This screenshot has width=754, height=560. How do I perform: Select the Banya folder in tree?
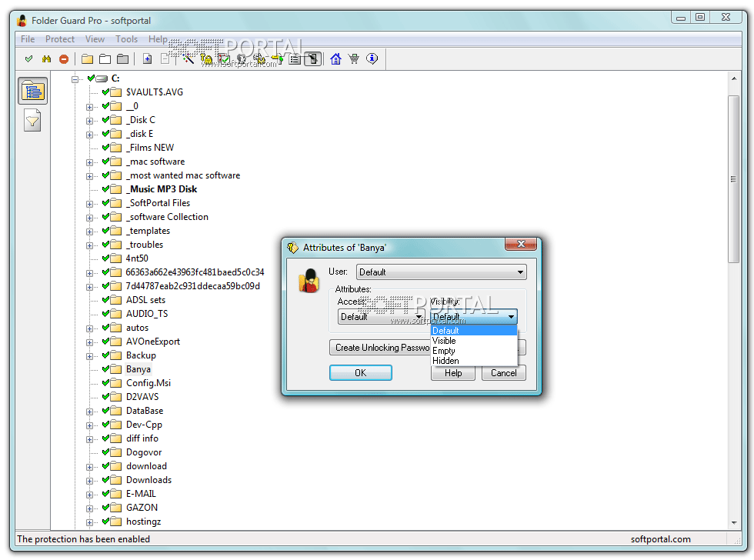(138, 369)
